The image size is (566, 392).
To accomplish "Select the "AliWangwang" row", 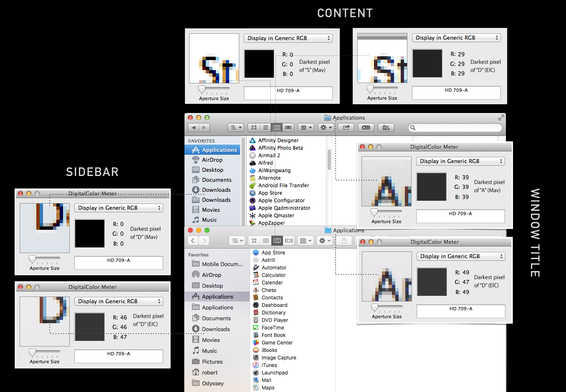I will [286, 171].
